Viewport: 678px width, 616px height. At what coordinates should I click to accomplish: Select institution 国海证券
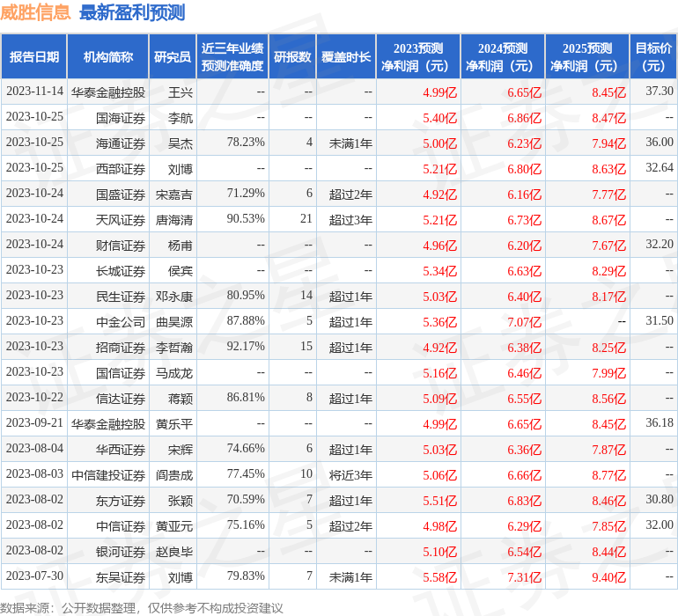click(121, 118)
